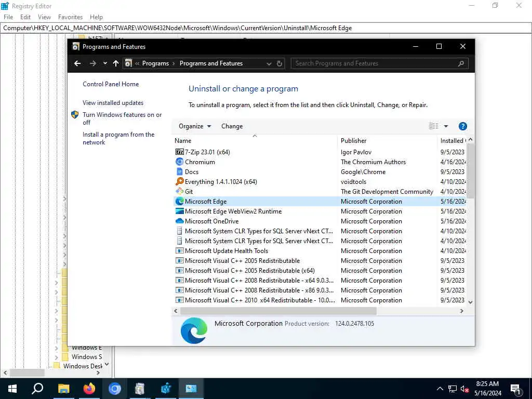Click the network tray icon
532x399 pixels.
click(x=453, y=389)
